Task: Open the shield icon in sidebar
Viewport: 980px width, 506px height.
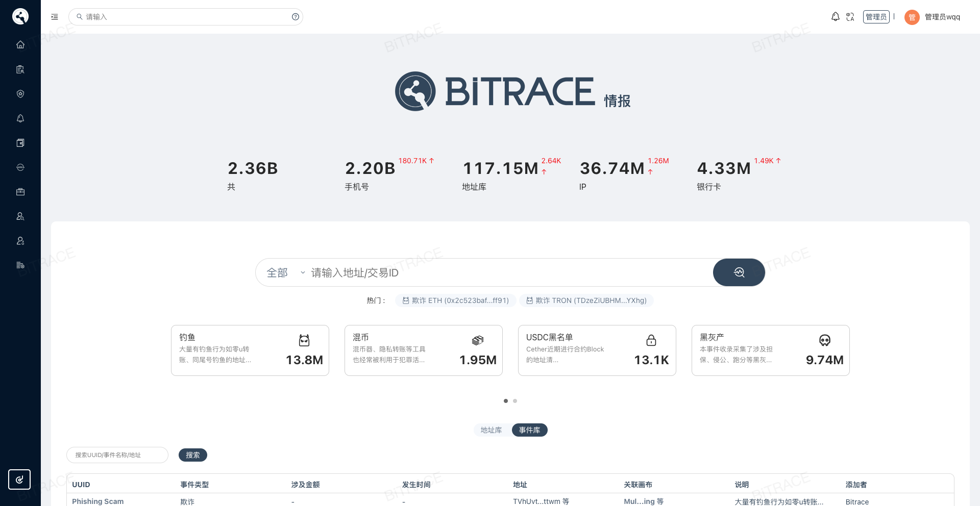Action: (20, 94)
